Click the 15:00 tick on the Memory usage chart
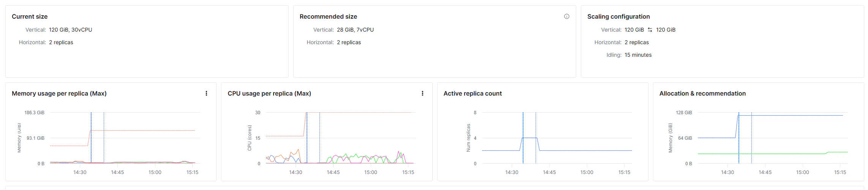Screen dimensions: 868x190 coord(155,172)
